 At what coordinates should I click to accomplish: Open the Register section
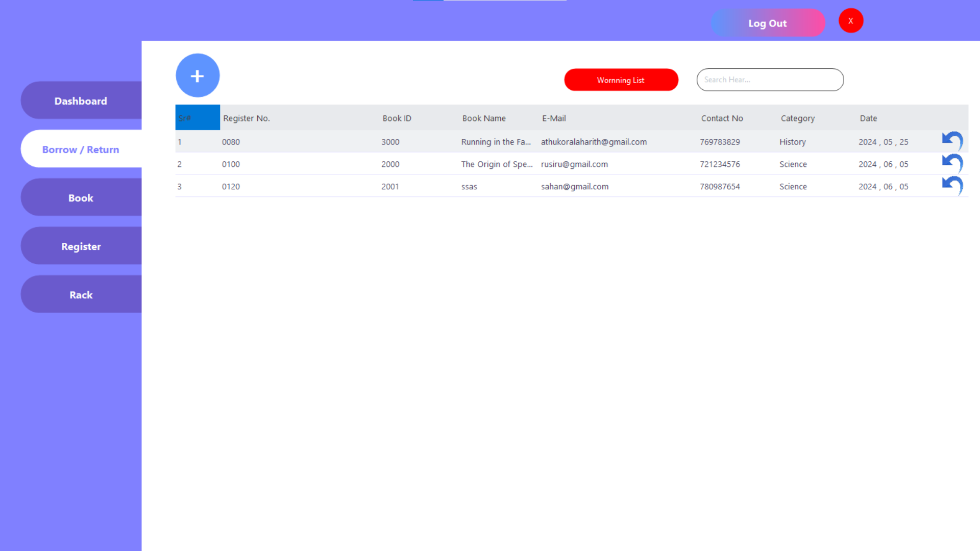[81, 246]
